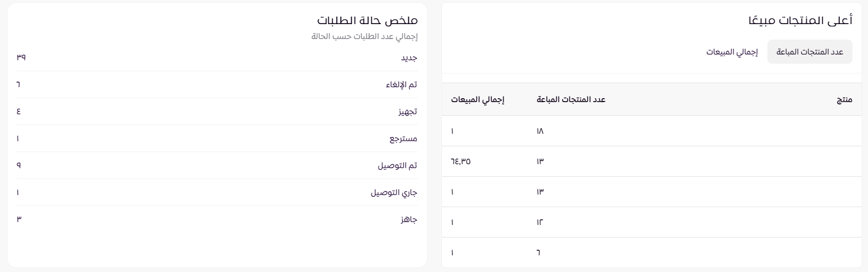Click subtitle إجمالي عدد الطلبات حسب الحالة
The height and width of the screenshot is (272, 868).
click(x=364, y=37)
